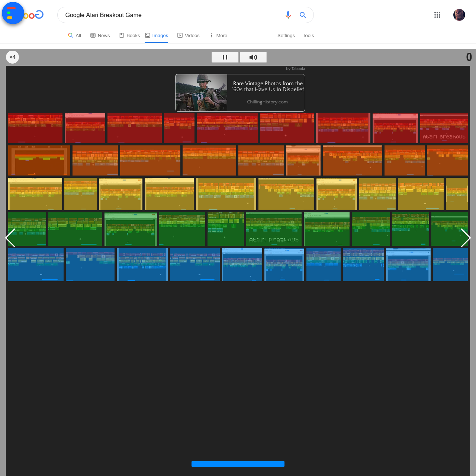
Task: Click the ×4 lives indicator
Action: [13, 57]
